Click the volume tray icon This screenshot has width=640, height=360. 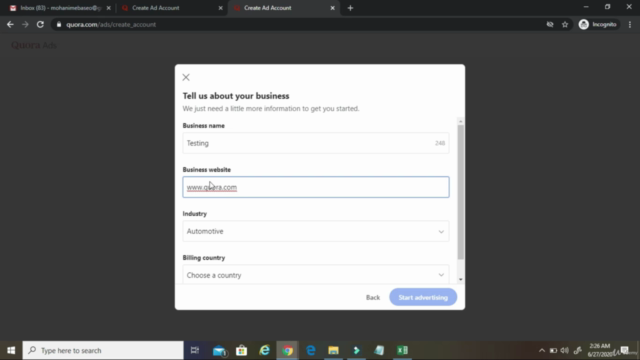(565, 350)
